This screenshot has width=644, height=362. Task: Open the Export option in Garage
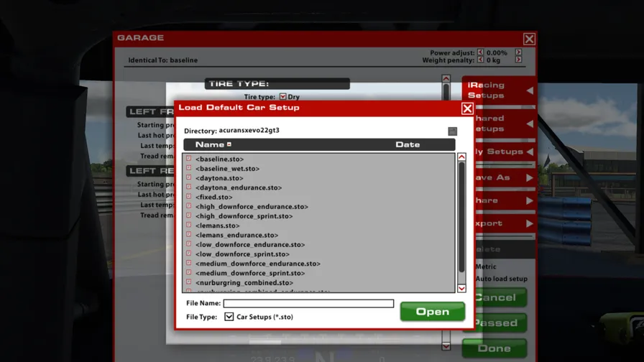(505, 223)
